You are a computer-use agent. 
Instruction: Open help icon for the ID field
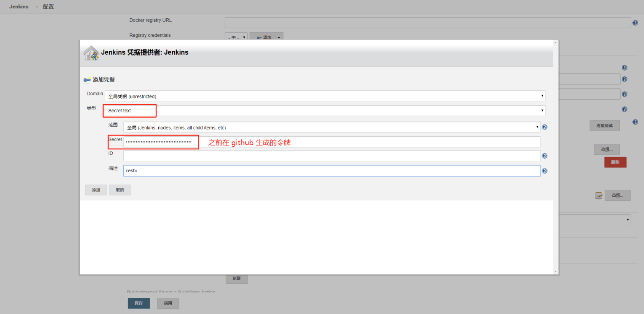[545, 156]
